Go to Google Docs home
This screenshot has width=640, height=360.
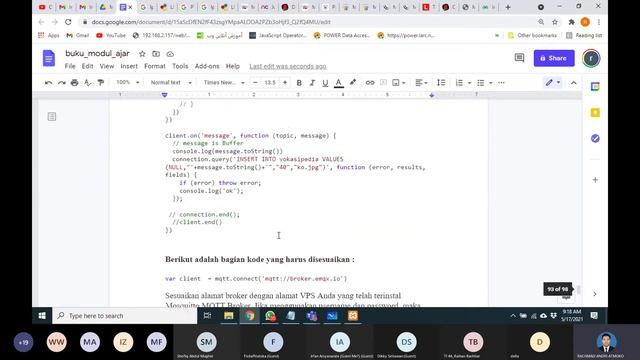(49, 58)
